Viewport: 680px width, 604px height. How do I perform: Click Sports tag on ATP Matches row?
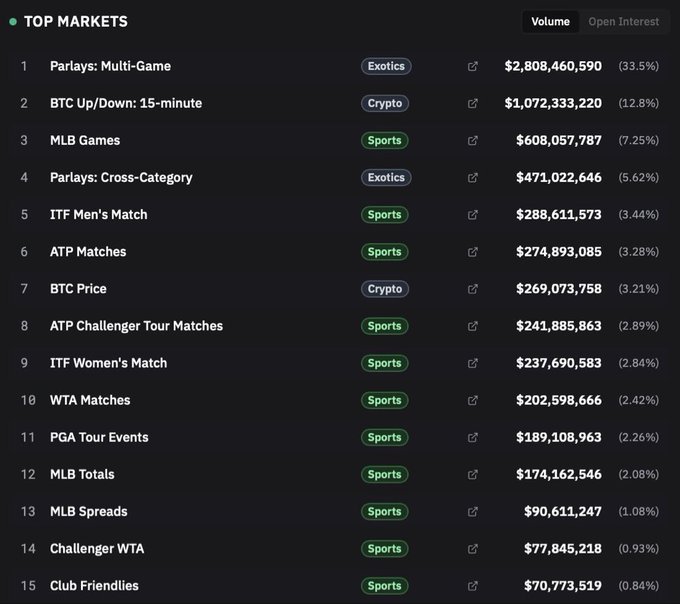pyautogui.click(x=384, y=252)
